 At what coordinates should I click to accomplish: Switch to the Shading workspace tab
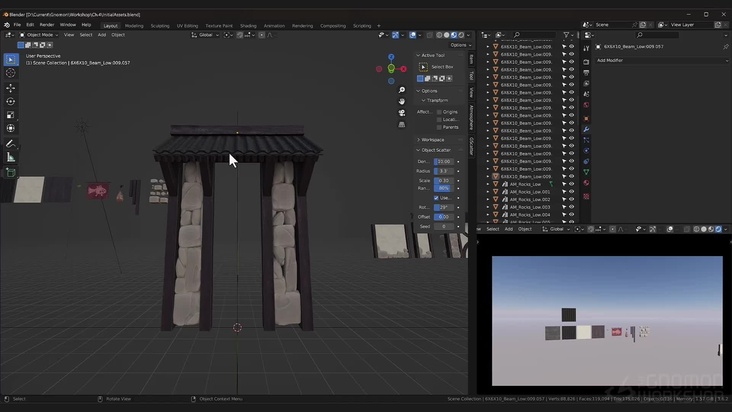tap(248, 26)
